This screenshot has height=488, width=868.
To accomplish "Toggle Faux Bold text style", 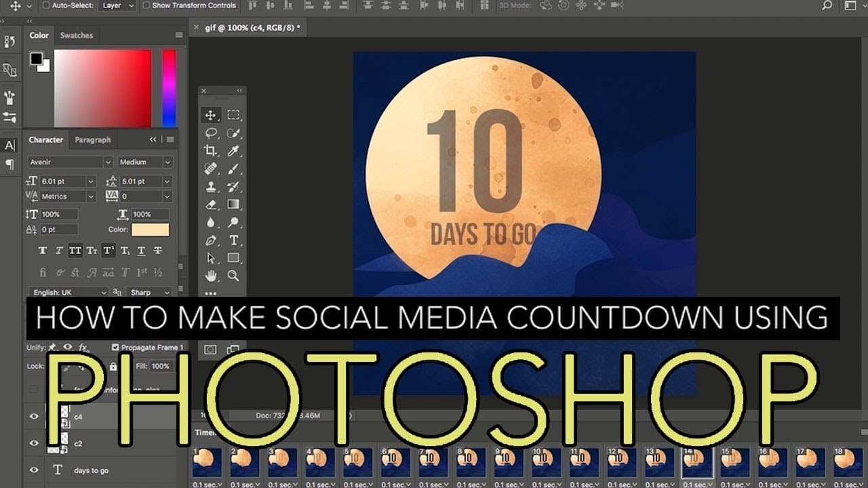I will click(43, 251).
